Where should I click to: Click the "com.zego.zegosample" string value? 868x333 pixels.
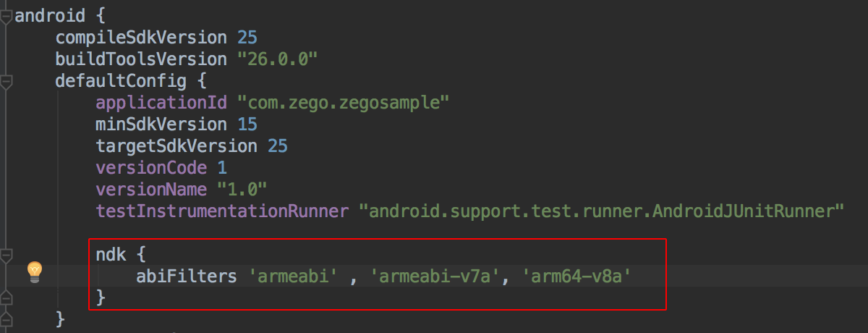(349, 103)
